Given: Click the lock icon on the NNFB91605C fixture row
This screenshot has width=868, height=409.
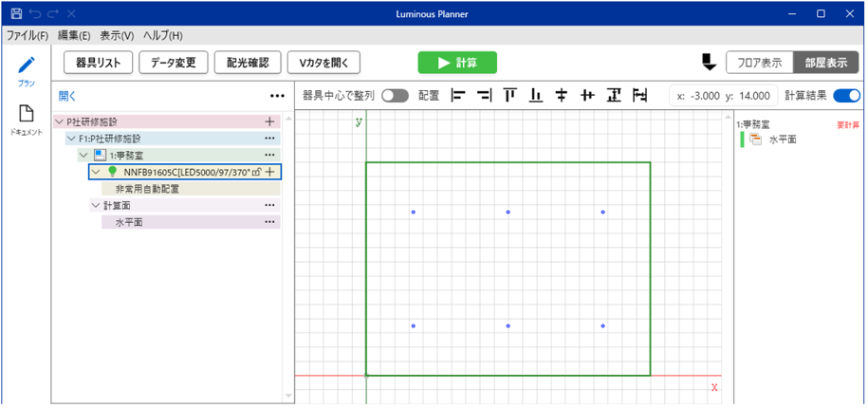Looking at the screenshot, I should click(256, 172).
